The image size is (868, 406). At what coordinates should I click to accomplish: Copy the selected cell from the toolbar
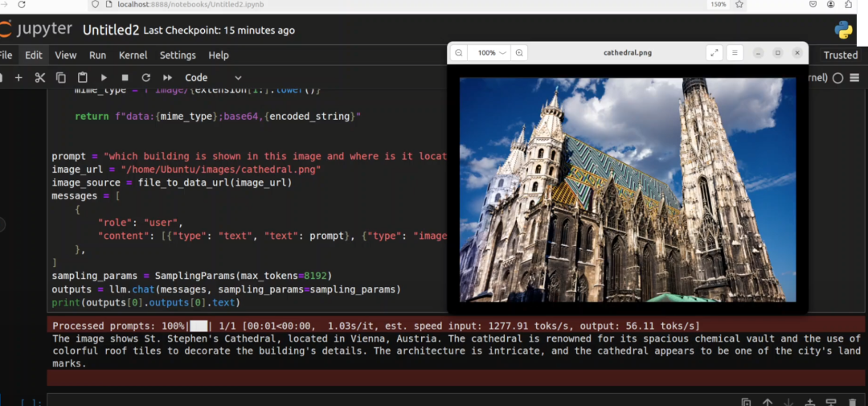61,78
